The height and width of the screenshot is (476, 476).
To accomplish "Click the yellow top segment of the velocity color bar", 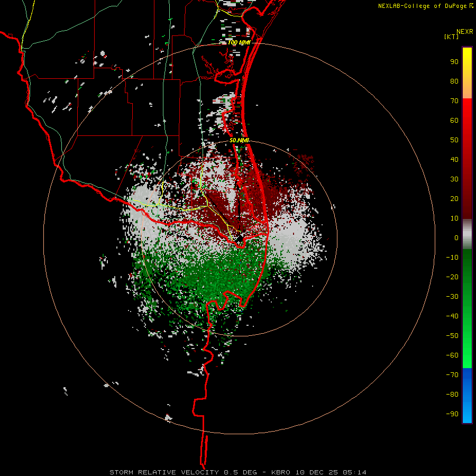I will pos(467,73).
